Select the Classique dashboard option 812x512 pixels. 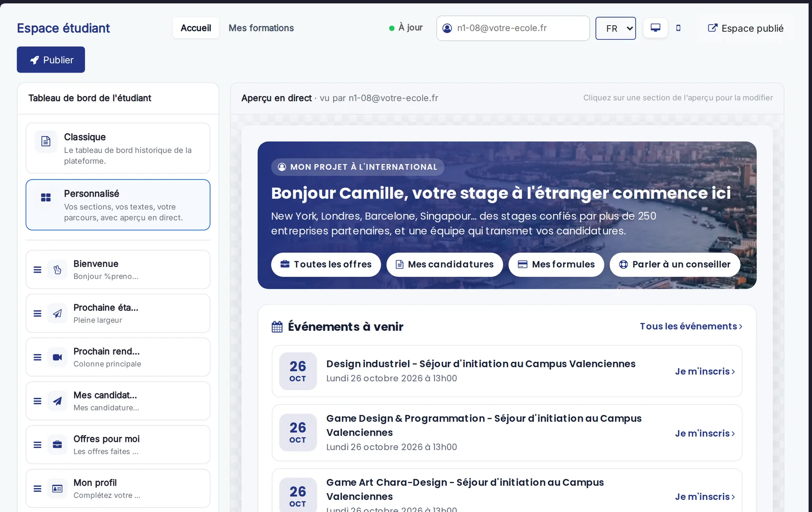click(118, 148)
